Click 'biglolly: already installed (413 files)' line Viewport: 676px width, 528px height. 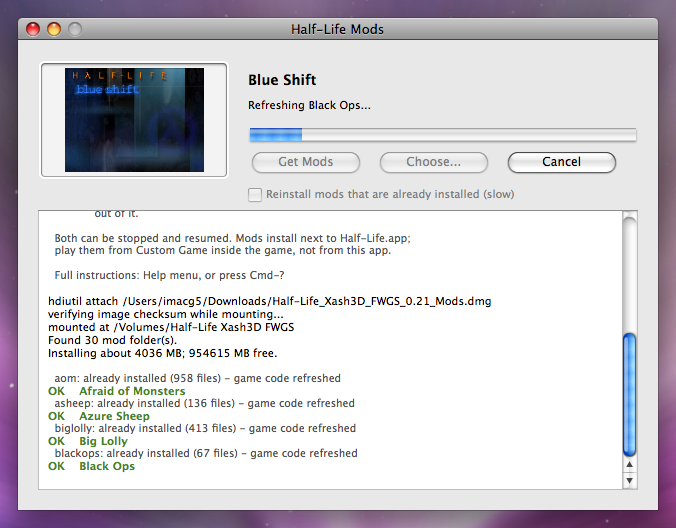(205, 428)
